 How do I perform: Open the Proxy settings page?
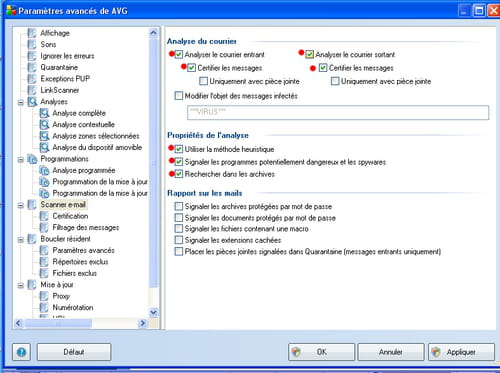[61, 296]
